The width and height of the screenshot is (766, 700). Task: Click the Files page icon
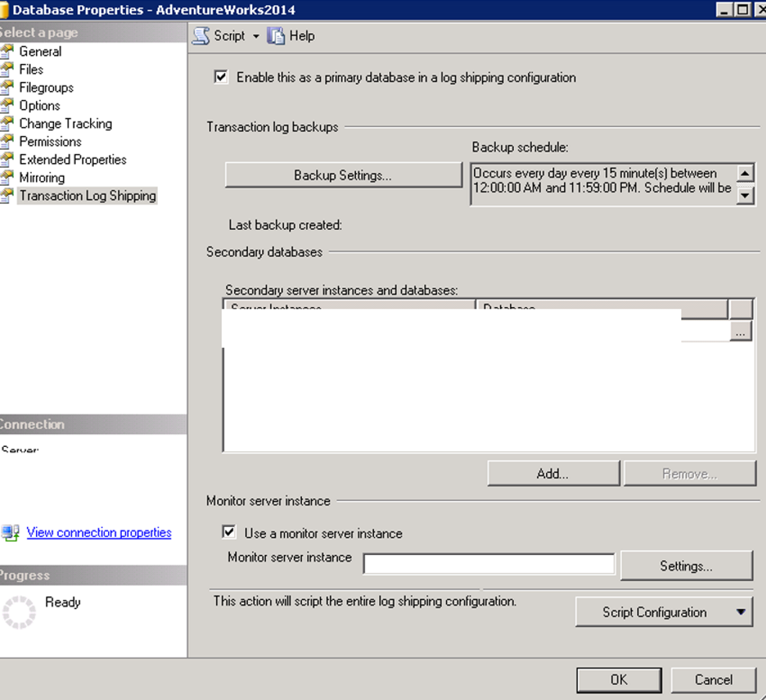[x=6, y=69]
